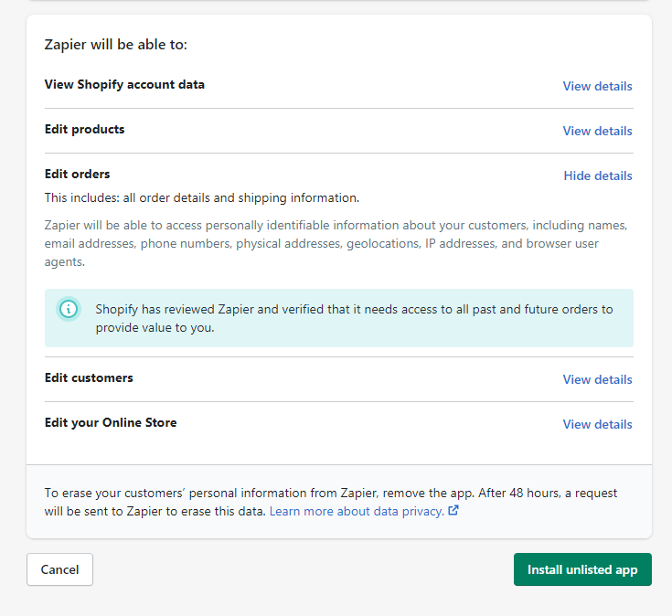Select the Edit products permission heading
This screenshot has height=616, width=672.
pos(84,130)
